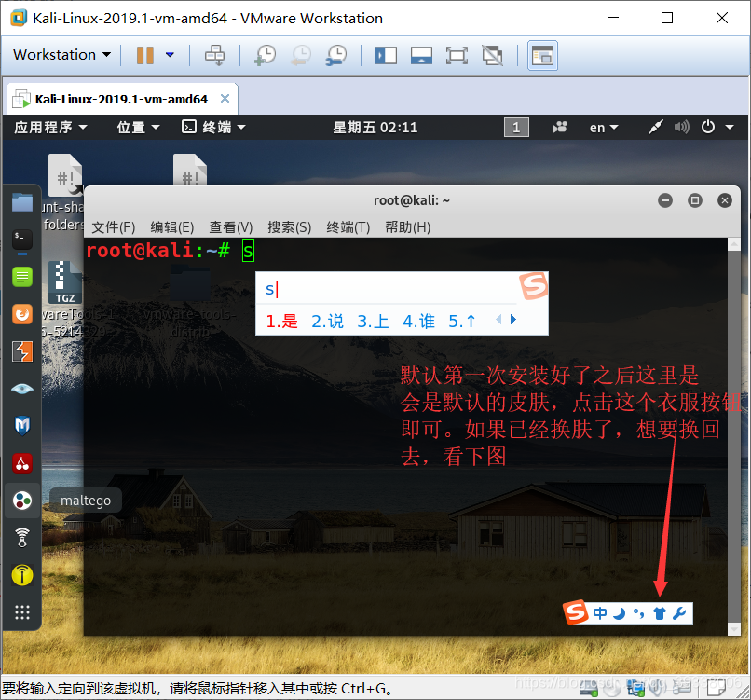Select the Kali-Linux-2019.1-vm-amd64 tab
The height and width of the screenshot is (700, 751).
point(122,99)
